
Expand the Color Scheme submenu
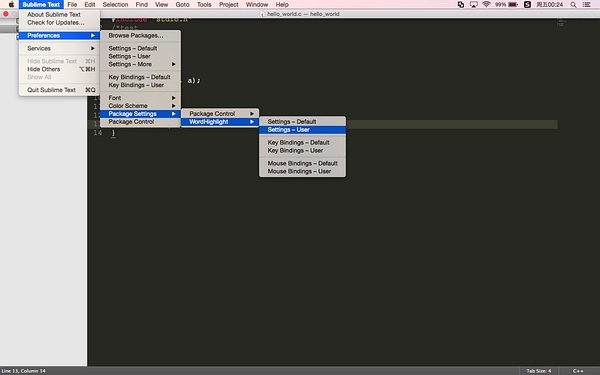pos(140,106)
